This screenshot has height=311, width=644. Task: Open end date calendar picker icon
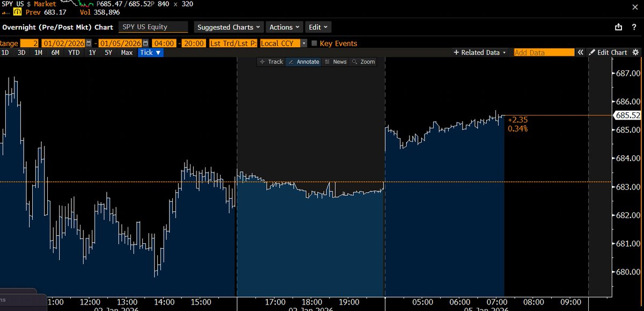coord(145,44)
